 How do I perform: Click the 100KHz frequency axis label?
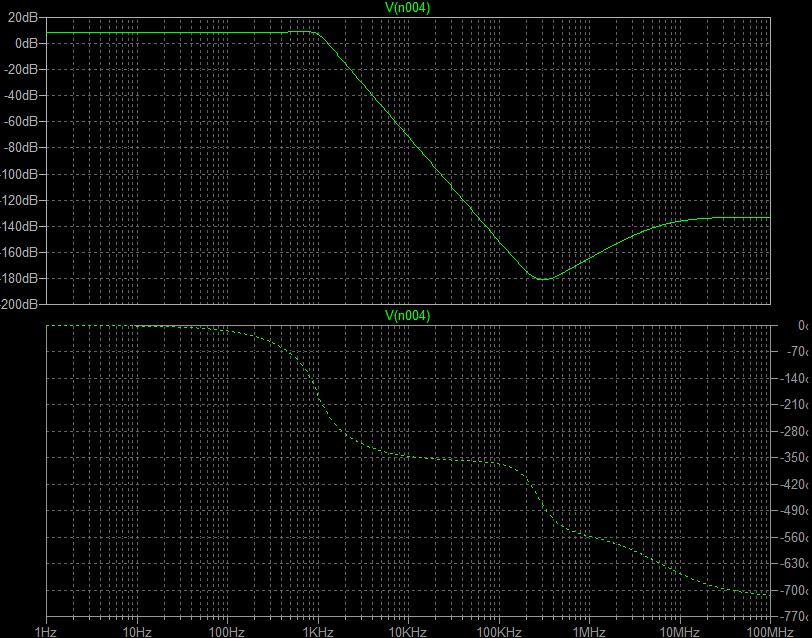498,630
